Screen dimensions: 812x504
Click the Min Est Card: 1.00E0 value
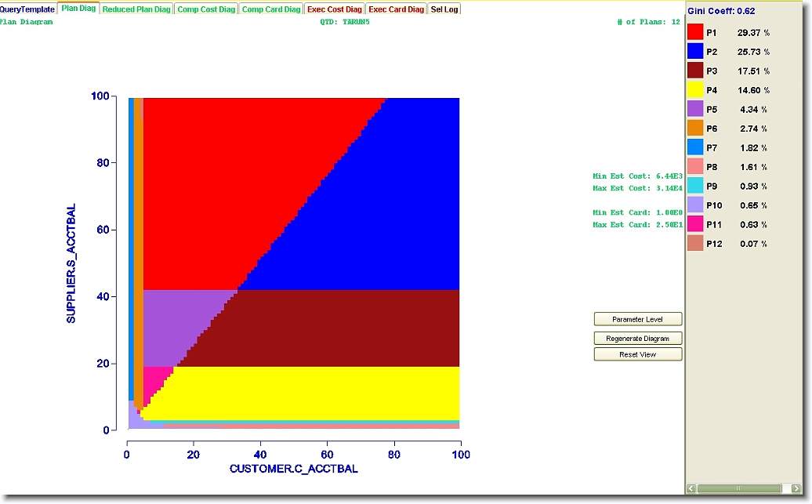[637, 212]
